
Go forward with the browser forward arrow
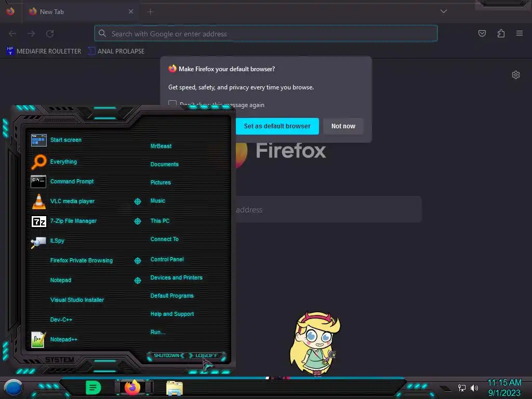(x=31, y=34)
